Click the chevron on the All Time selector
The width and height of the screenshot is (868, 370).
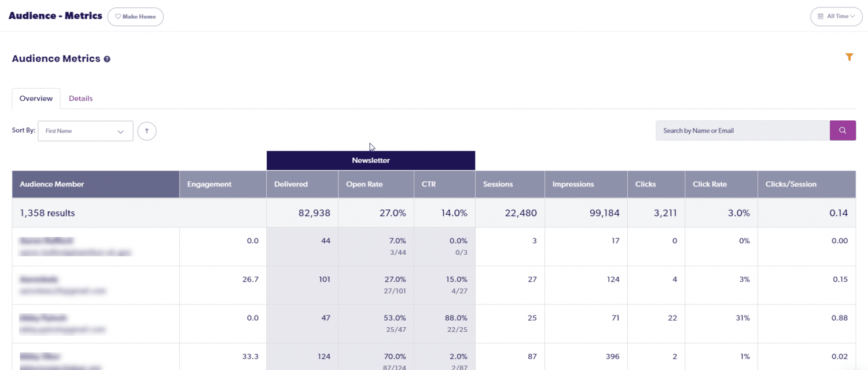coord(852,16)
